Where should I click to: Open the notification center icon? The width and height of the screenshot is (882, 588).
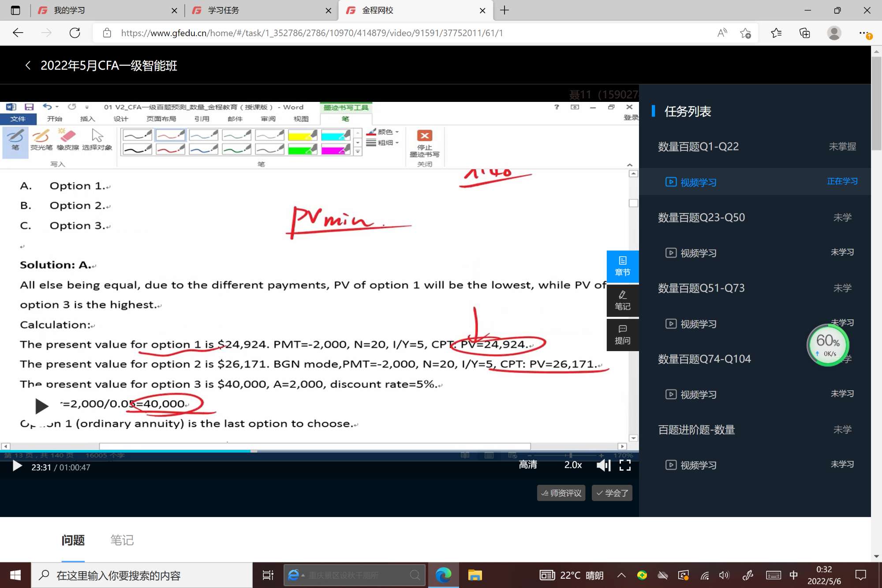click(860, 575)
